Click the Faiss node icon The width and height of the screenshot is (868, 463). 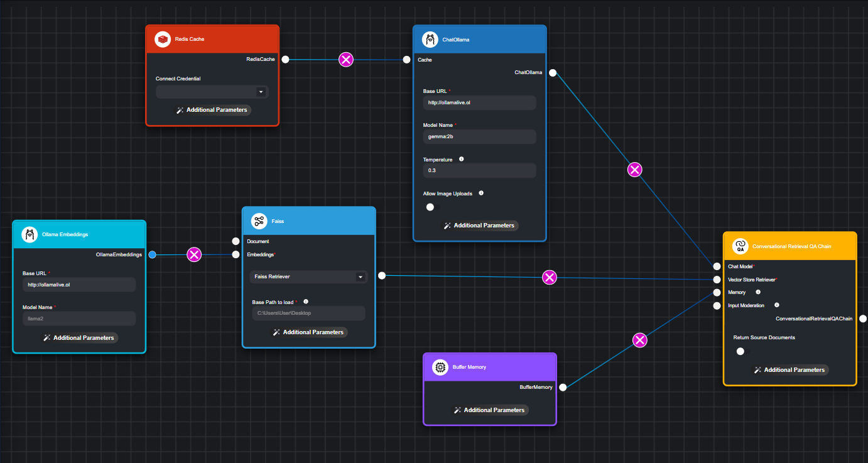pyautogui.click(x=259, y=221)
